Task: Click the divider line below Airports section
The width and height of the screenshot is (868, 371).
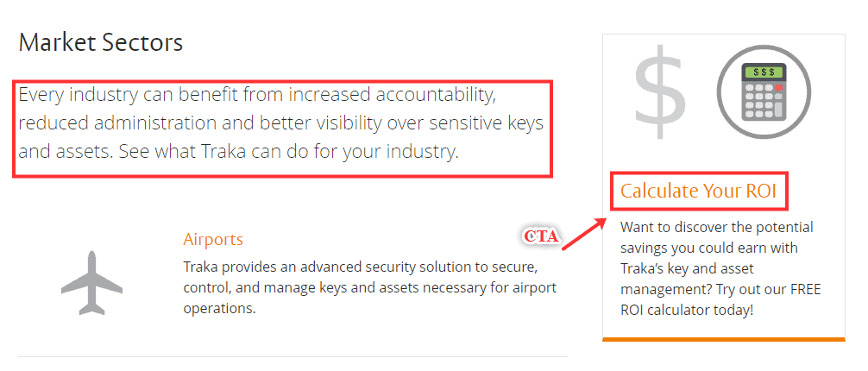Action: coord(292,356)
